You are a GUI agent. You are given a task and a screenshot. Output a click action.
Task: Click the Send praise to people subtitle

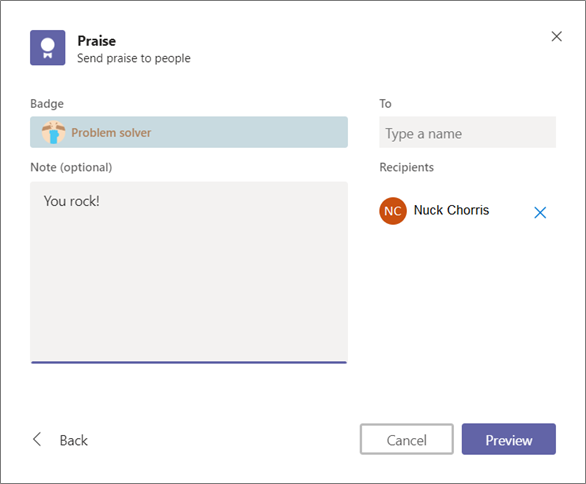(x=134, y=58)
